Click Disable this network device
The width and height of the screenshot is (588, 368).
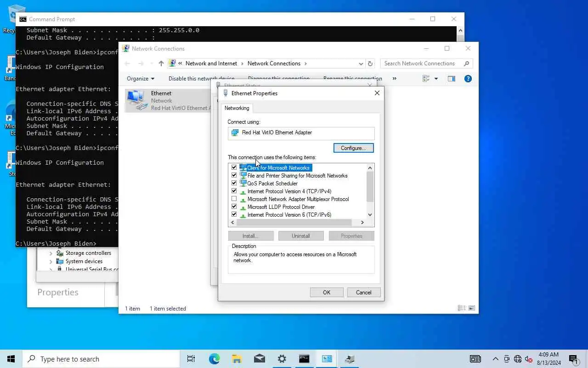pyautogui.click(x=201, y=79)
